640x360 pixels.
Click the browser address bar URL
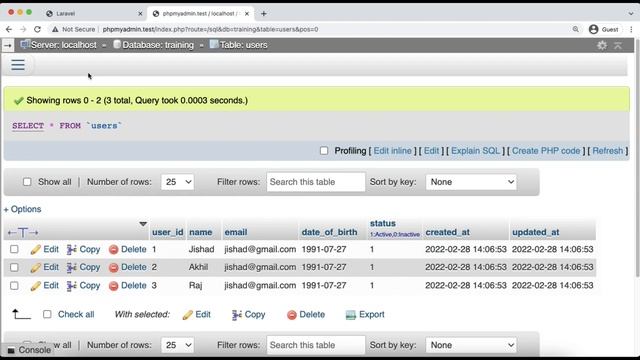click(x=210, y=29)
